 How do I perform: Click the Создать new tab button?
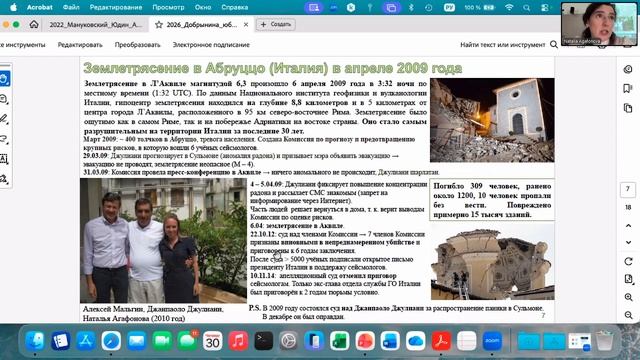[276, 24]
